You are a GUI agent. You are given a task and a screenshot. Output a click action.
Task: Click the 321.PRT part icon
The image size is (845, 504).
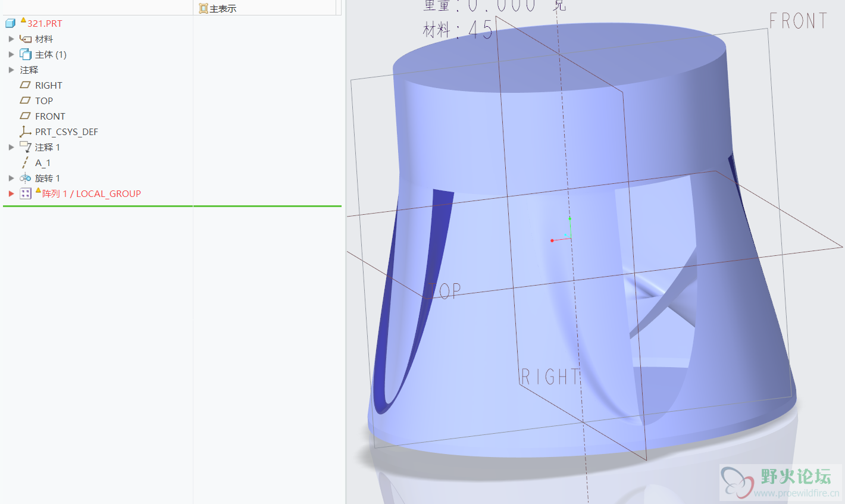tap(10, 24)
